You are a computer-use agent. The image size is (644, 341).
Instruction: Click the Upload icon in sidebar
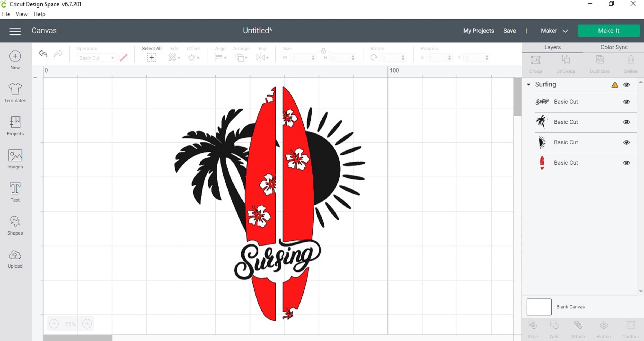click(x=15, y=258)
